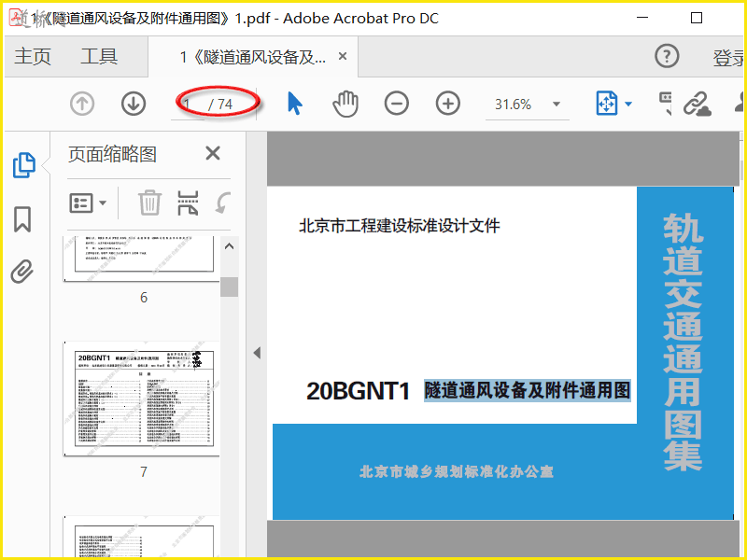
Task: Click the comment tool icon in toolbar
Action: [666, 104]
